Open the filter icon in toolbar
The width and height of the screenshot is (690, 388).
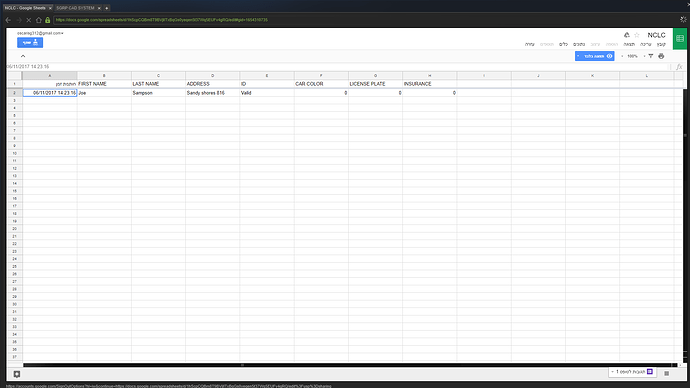click(x=651, y=56)
